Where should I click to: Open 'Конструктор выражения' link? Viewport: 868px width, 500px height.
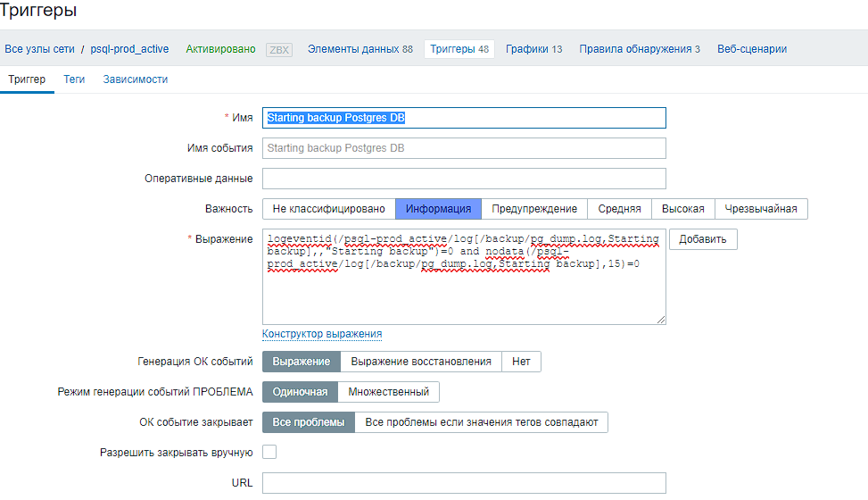click(322, 334)
